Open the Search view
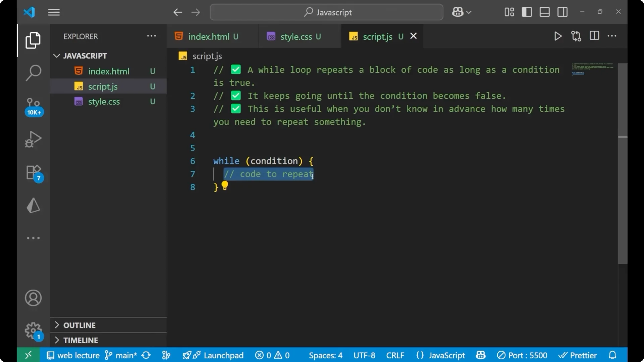 pyautogui.click(x=33, y=72)
